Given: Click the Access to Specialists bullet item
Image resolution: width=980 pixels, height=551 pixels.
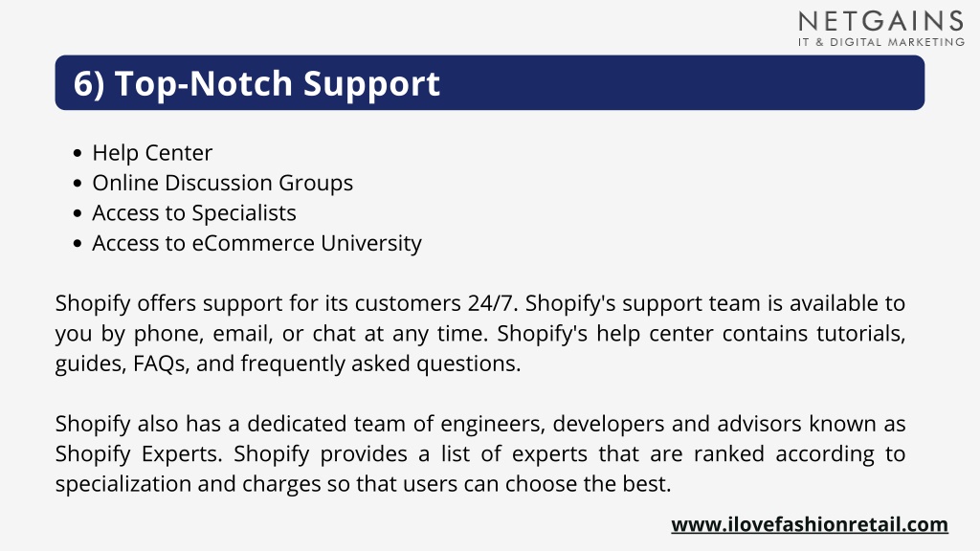Looking at the screenshot, I should pyautogui.click(x=193, y=213).
